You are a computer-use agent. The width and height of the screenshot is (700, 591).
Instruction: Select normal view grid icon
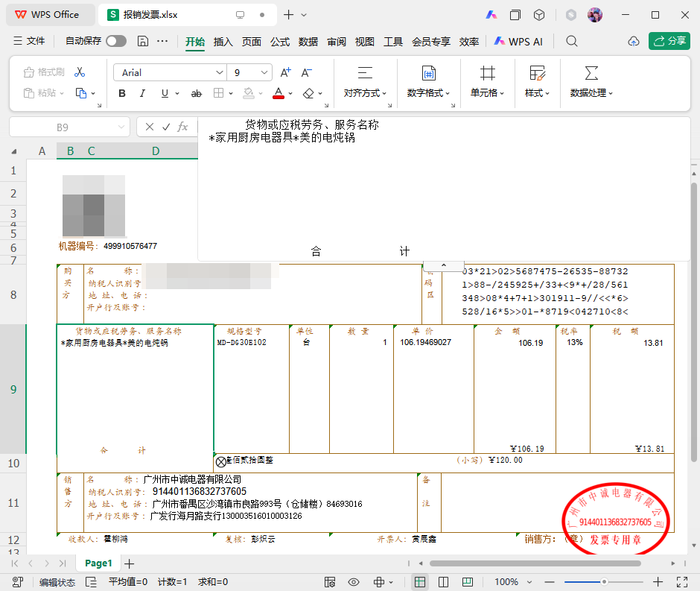[x=420, y=581]
